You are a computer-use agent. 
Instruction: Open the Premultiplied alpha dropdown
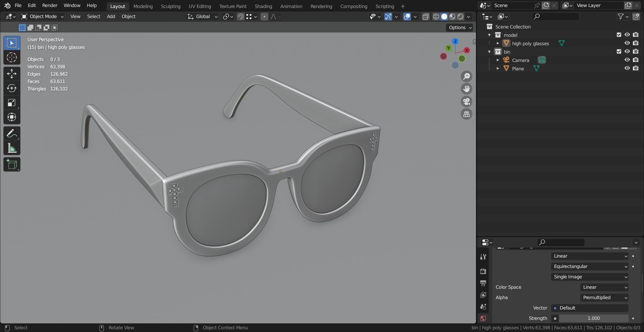tap(604, 297)
